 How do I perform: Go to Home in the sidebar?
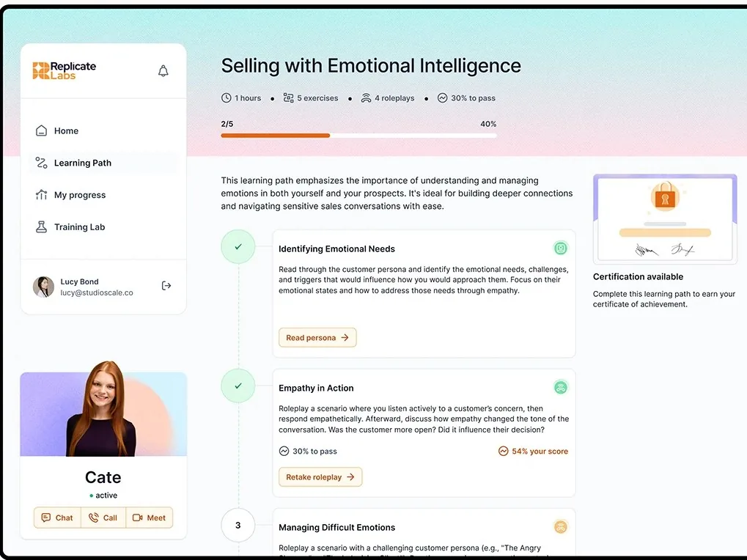[103, 130]
